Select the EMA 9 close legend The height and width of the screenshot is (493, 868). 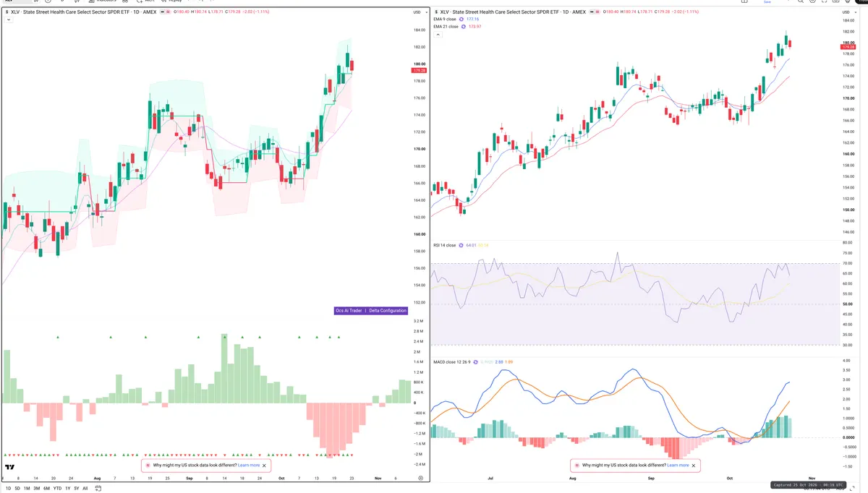[445, 20]
